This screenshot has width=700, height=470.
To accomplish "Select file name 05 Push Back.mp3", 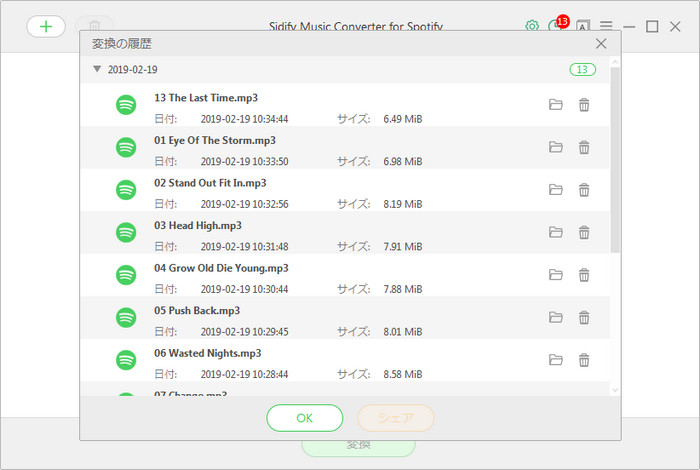I will coord(197,311).
